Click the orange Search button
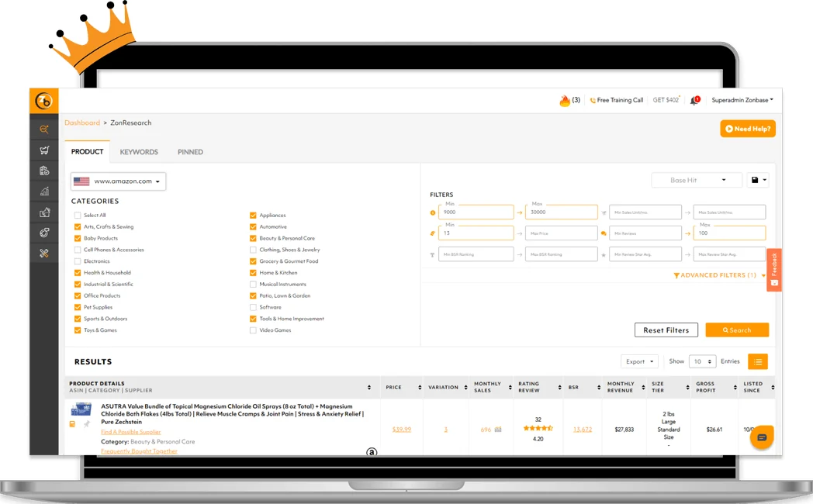813x504 pixels. coord(737,330)
